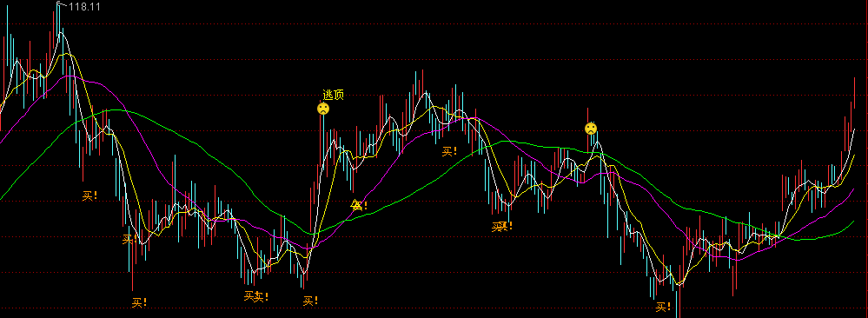Click the sad face icon under 逃顶
The width and height of the screenshot is (868, 318).
tap(323, 109)
